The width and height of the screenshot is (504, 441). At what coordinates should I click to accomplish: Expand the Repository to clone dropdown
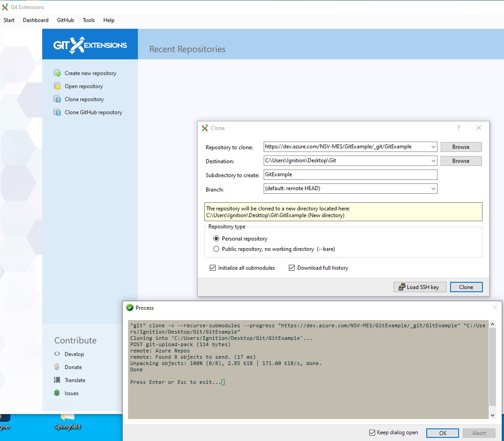(433, 147)
